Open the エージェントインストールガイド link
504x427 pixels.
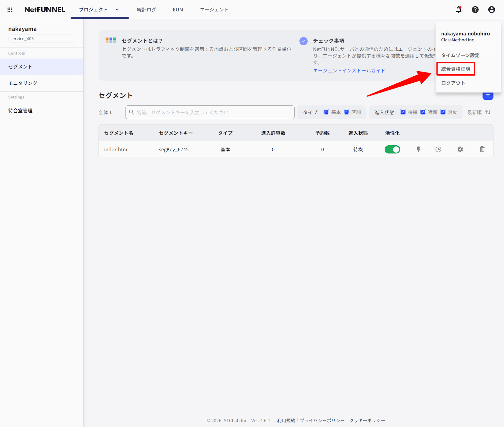coord(349,71)
